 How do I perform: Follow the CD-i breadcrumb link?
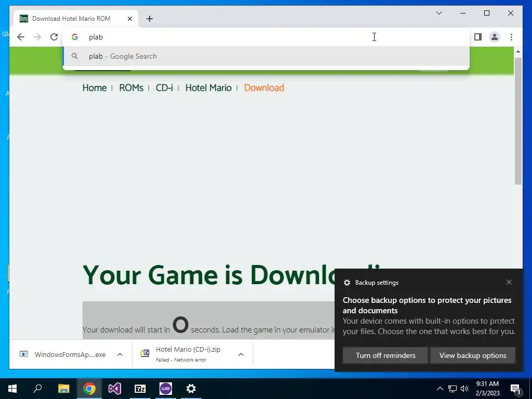click(x=164, y=88)
